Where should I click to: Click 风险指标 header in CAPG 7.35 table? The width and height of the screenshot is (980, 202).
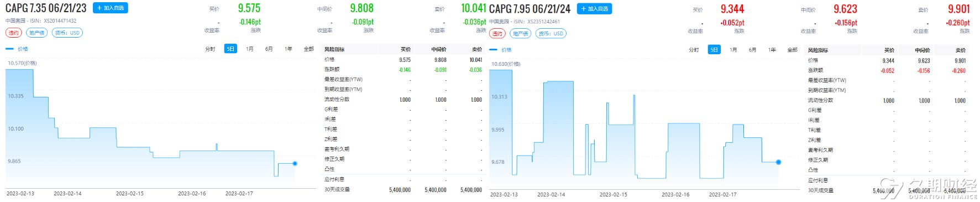[x=334, y=49]
